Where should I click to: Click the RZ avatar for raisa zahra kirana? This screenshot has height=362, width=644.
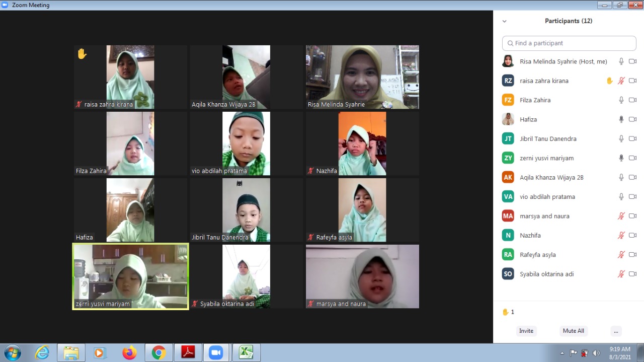[508, 81]
